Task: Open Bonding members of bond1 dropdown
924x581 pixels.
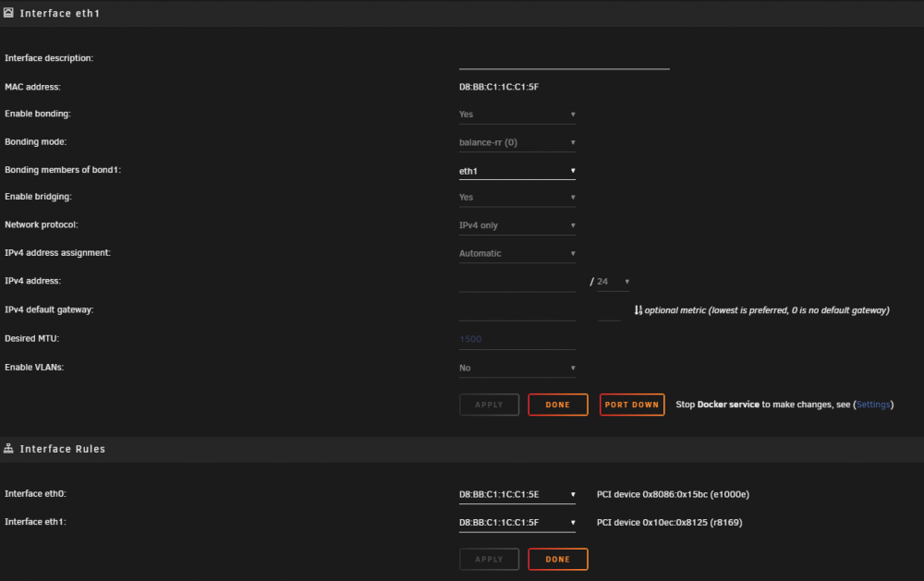Action: point(517,171)
